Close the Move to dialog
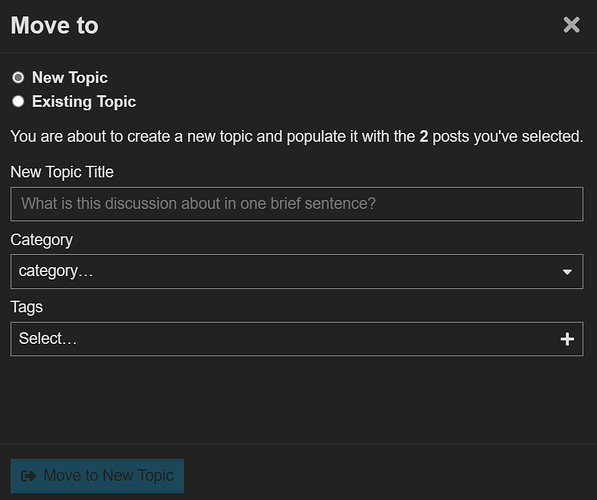597x500 pixels. coord(571,25)
